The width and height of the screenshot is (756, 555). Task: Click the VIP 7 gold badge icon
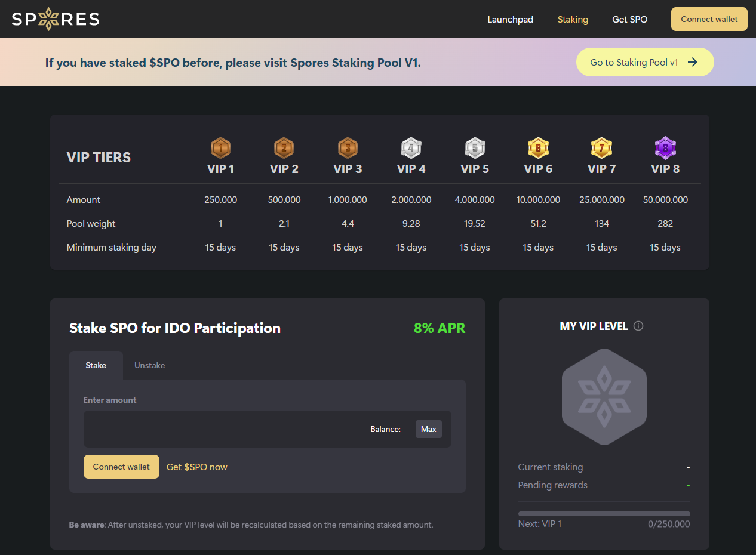point(601,147)
